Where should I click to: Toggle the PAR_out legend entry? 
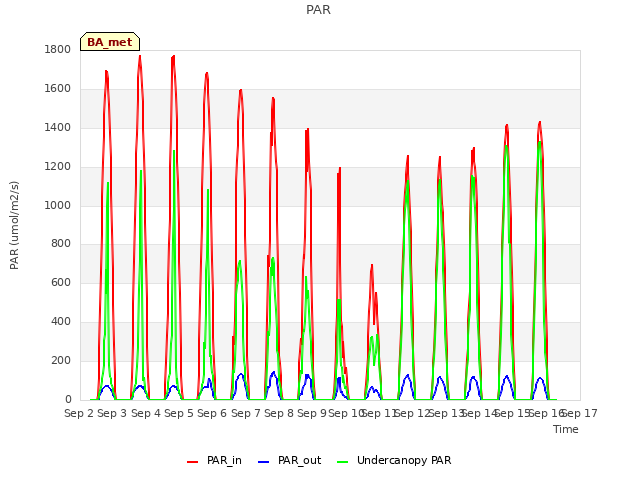point(290,460)
